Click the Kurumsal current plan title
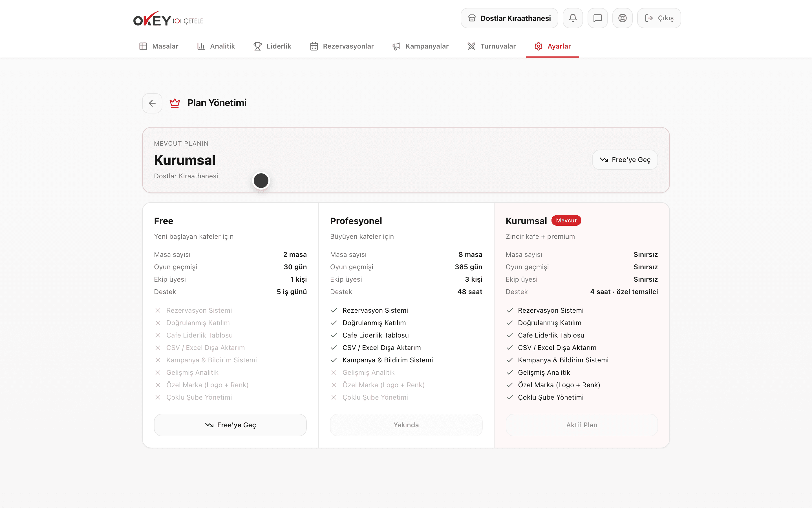This screenshot has width=812, height=508. tap(185, 160)
